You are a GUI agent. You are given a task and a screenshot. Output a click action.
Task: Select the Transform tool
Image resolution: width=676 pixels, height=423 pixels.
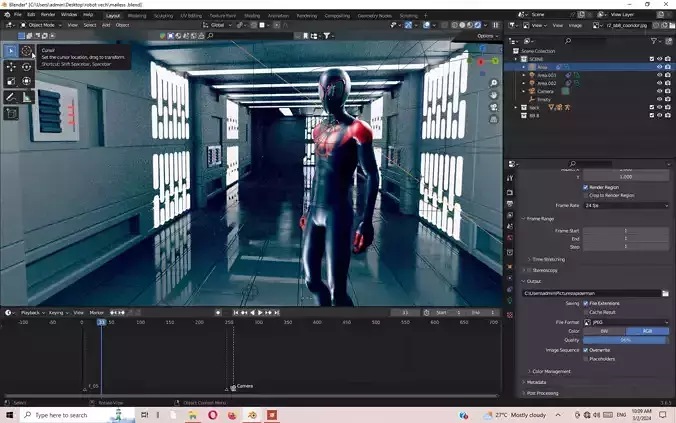[26, 81]
